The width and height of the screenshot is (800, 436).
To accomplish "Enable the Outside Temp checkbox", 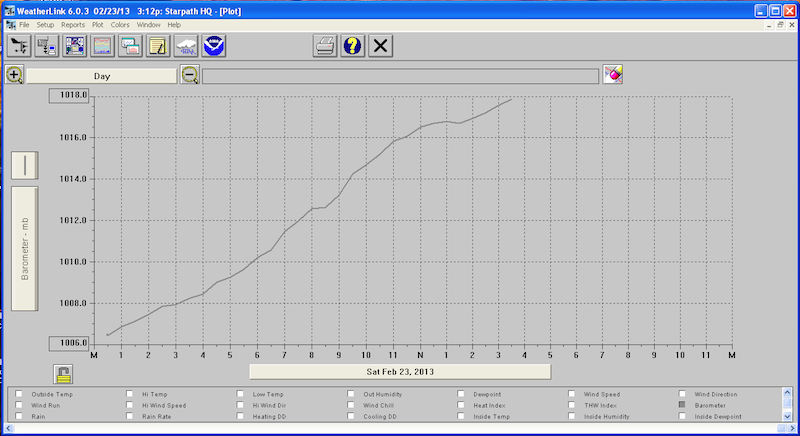I will [19, 394].
